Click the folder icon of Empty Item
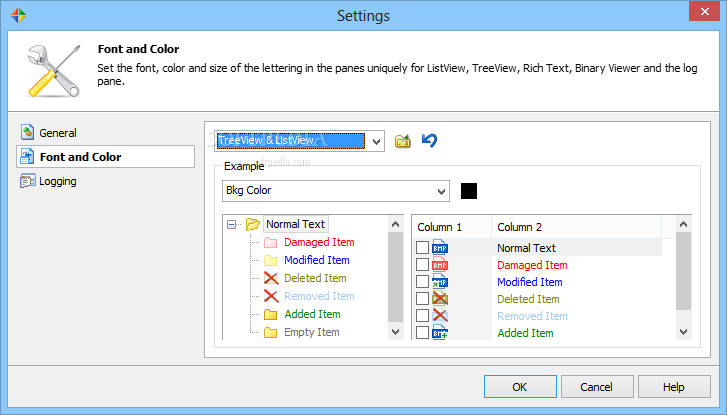 pyautogui.click(x=270, y=332)
